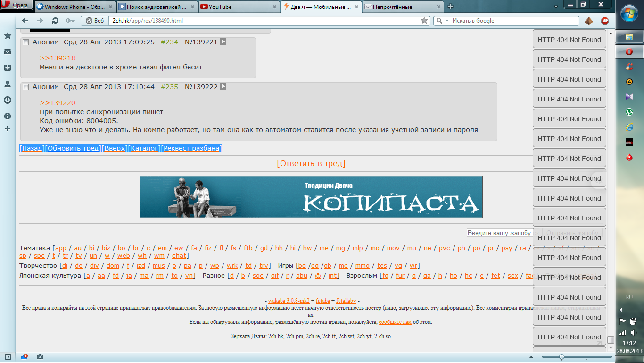Open a new tab with the plus button
This screenshot has width=644, height=363.
point(450,7)
